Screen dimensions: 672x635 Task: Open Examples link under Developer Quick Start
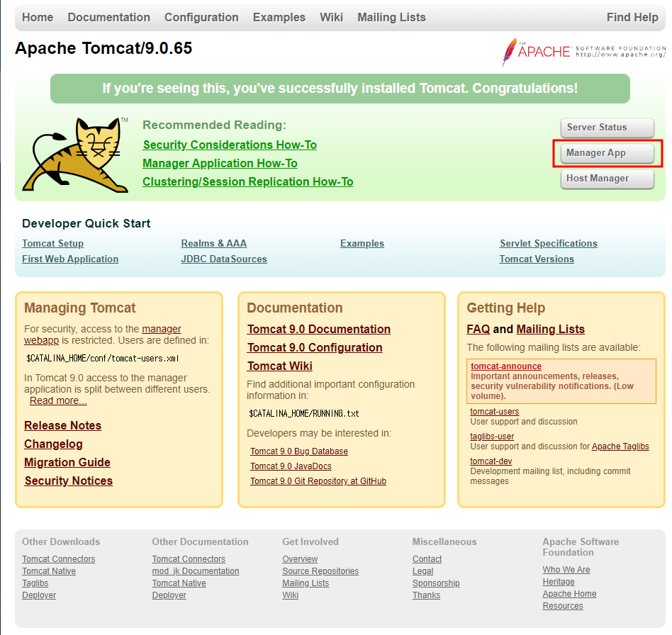362,243
